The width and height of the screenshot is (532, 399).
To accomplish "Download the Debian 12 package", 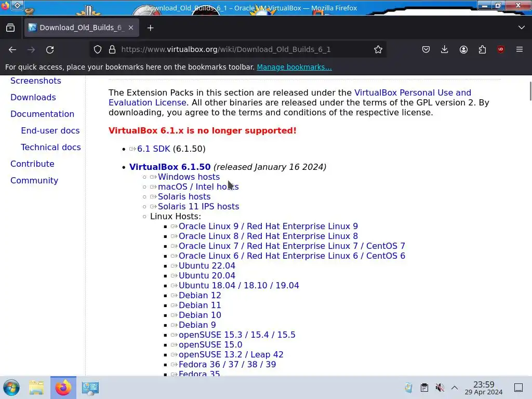I will (199, 295).
